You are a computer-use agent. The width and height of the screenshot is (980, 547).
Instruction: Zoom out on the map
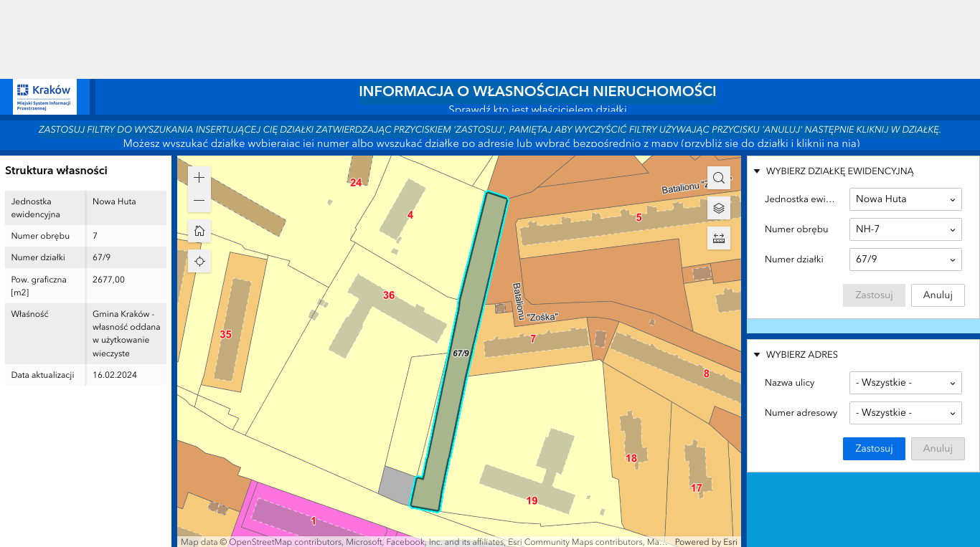[199, 201]
